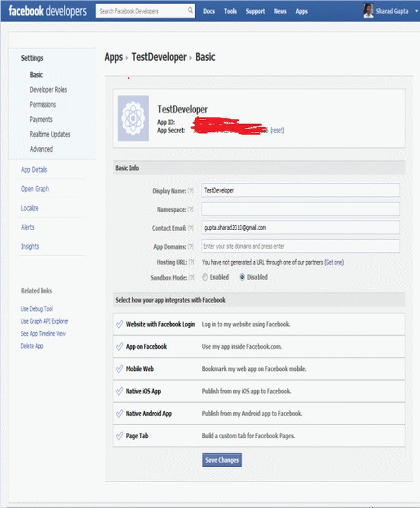
Task: Expand Page Tab section
Action: tap(259, 436)
